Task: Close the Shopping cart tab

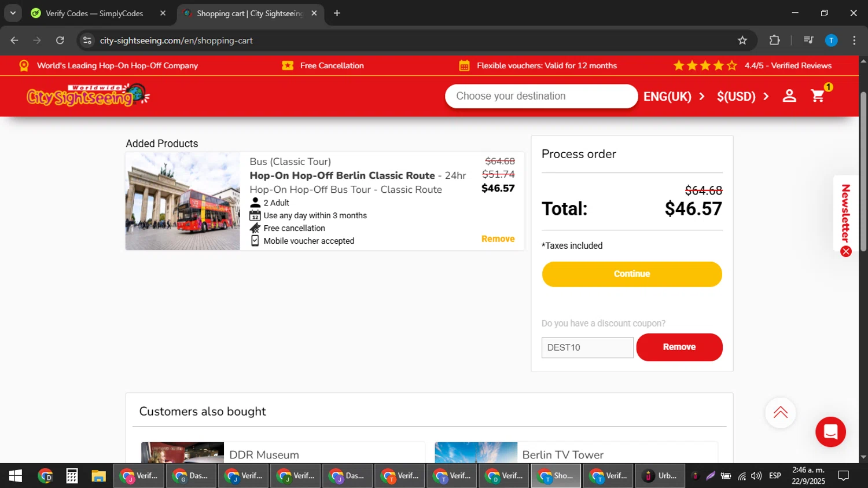Action: (314, 13)
